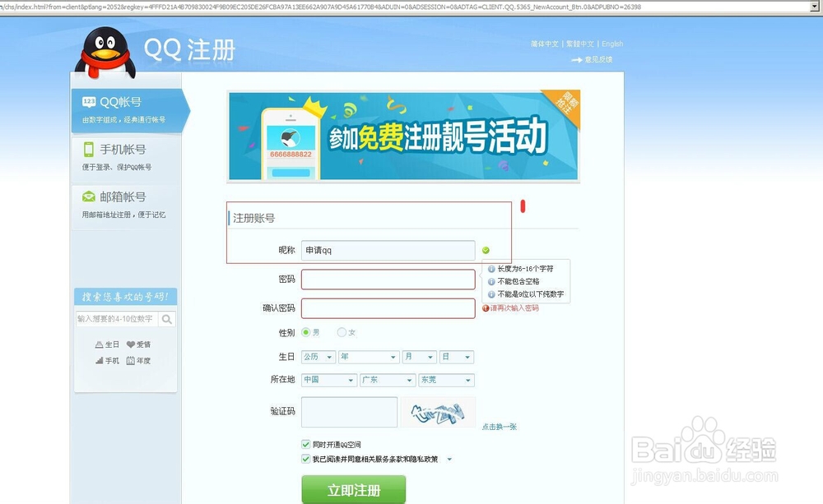Click the 请再次输入密码 error message
The height and width of the screenshot is (504, 823).
click(x=511, y=308)
